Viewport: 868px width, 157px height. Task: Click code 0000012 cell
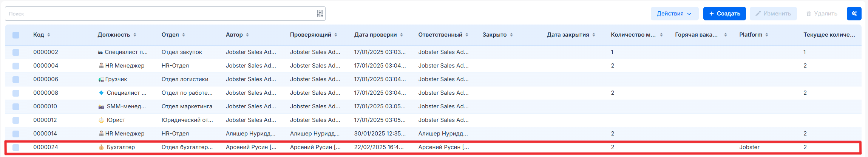[x=45, y=120]
